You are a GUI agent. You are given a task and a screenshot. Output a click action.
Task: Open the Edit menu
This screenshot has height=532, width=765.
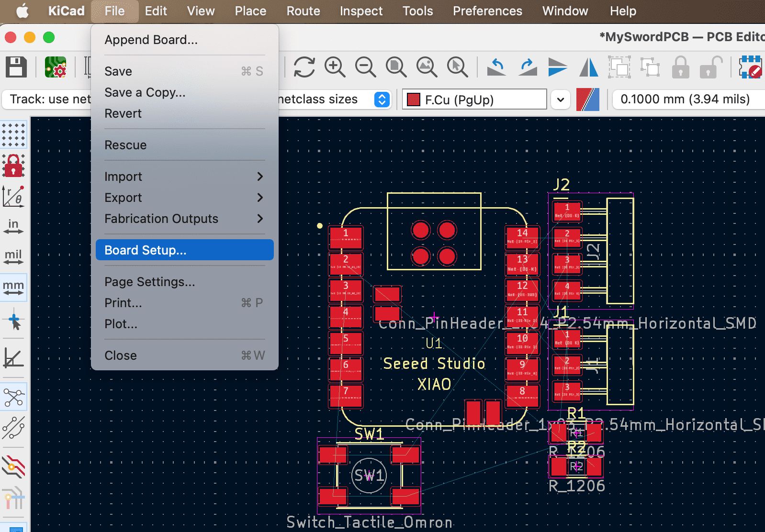pos(156,11)
